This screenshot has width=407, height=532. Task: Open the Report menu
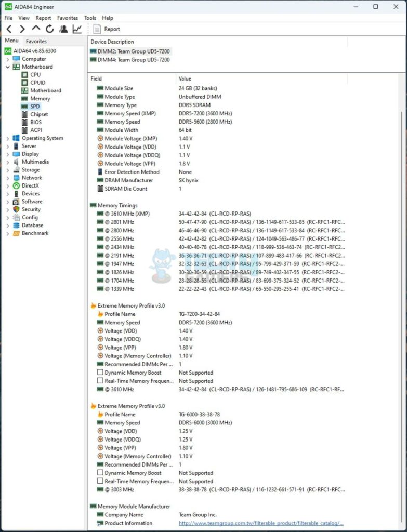click(x=43, y=18)
